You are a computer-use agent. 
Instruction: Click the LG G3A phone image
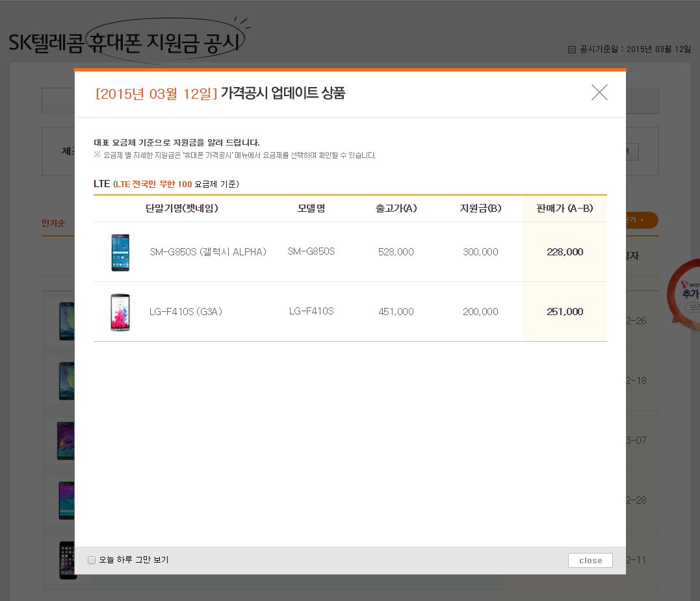[120, 312]
